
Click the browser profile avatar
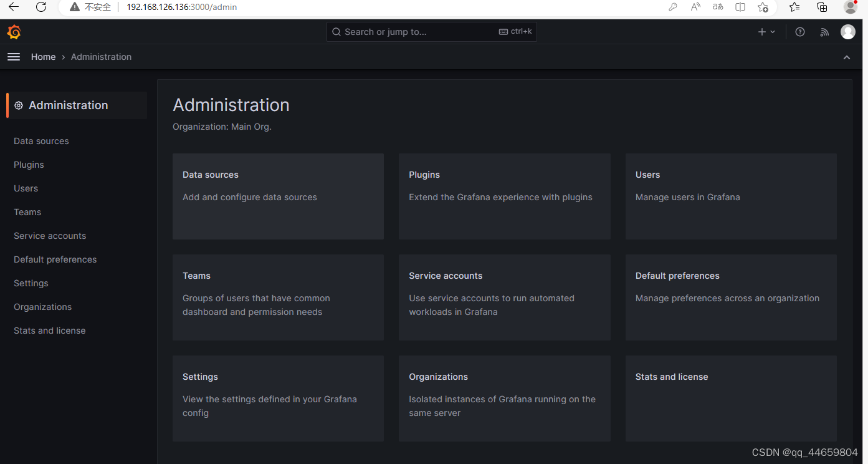click(x=851, y=7)
